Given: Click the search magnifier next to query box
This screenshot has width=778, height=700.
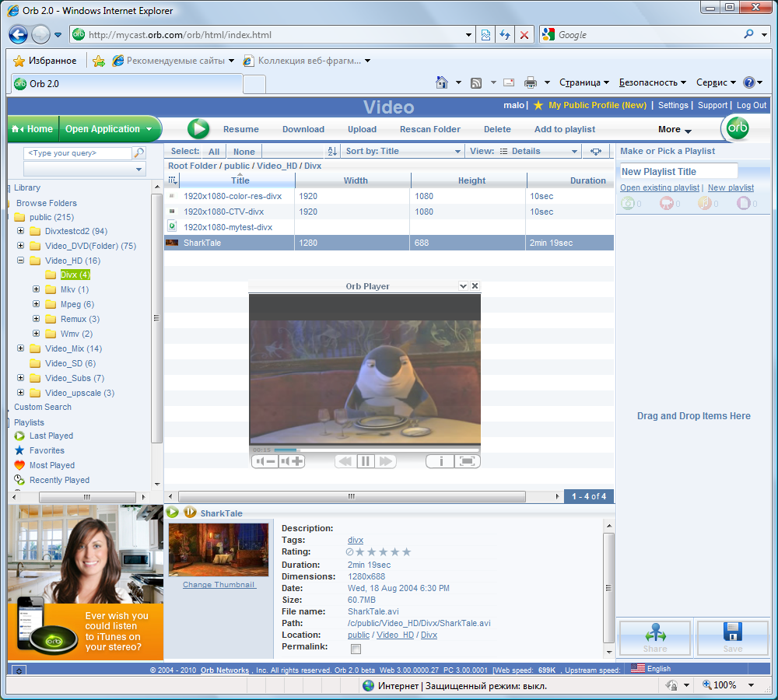Looking at the screenshot, I should pyautogui.click(x=139, y=152).
